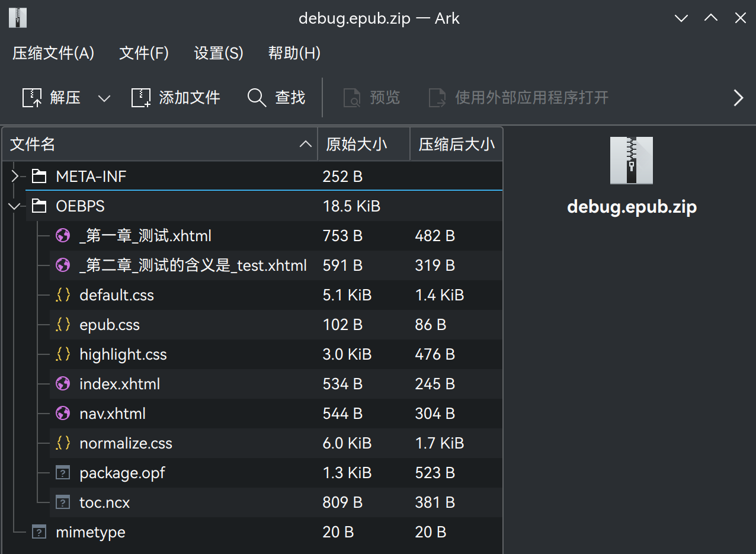Click the disabled 预览 preview icon

352,97
